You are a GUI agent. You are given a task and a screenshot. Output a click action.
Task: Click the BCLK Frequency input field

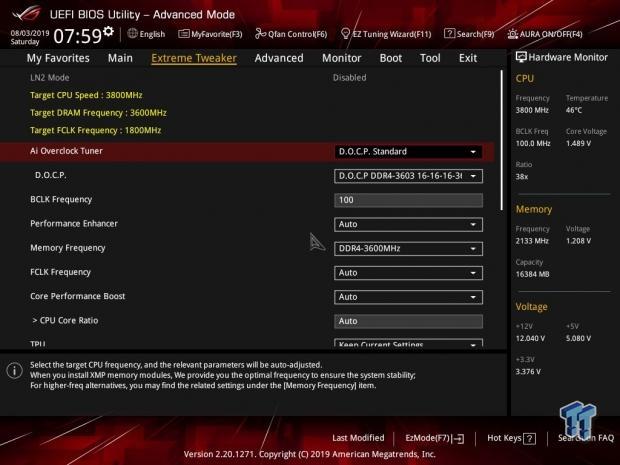pyautogui.click(x=408, y=200)
